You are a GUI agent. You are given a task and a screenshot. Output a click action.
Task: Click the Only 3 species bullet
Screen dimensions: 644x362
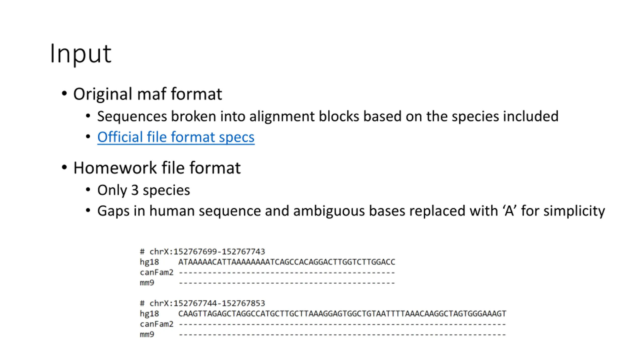point(143,190)
